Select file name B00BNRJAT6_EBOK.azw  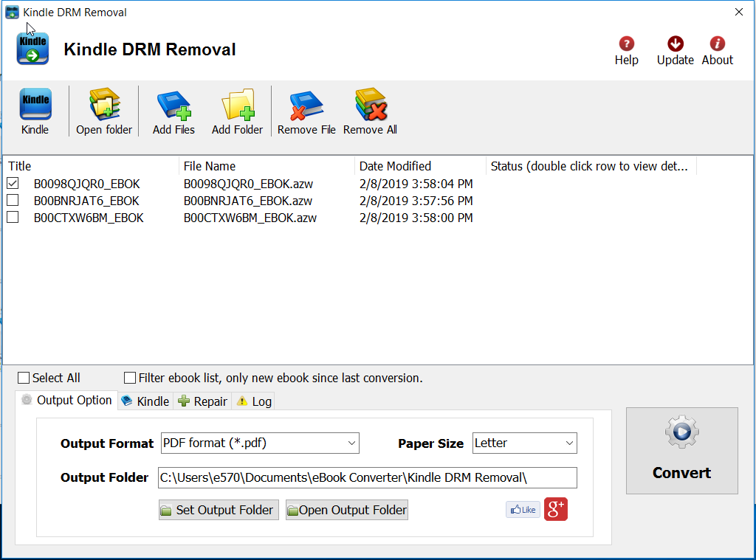coord(248,201)
